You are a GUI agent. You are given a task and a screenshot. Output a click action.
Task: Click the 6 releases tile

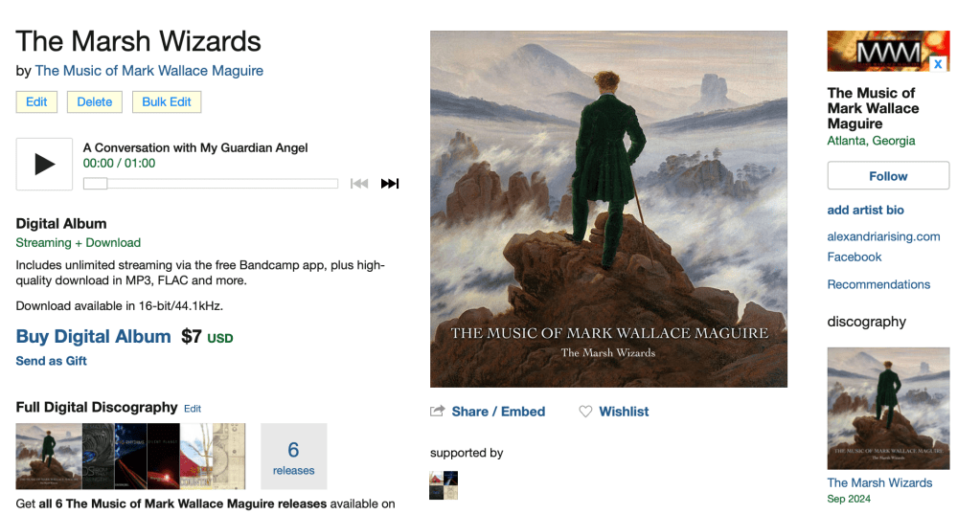[x=294, y=457]
